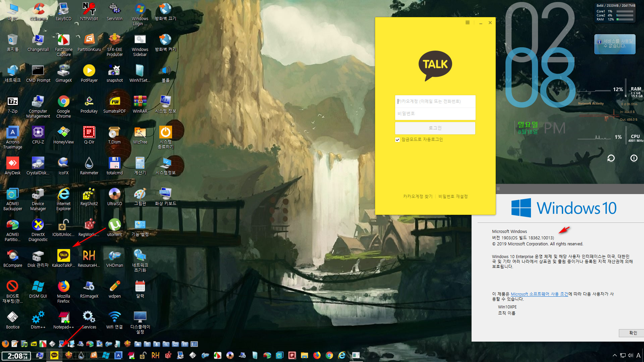Viewport: 644px width, 362px height.
Task: Open DISM GUI desktop icon
Action: [38, 289]
